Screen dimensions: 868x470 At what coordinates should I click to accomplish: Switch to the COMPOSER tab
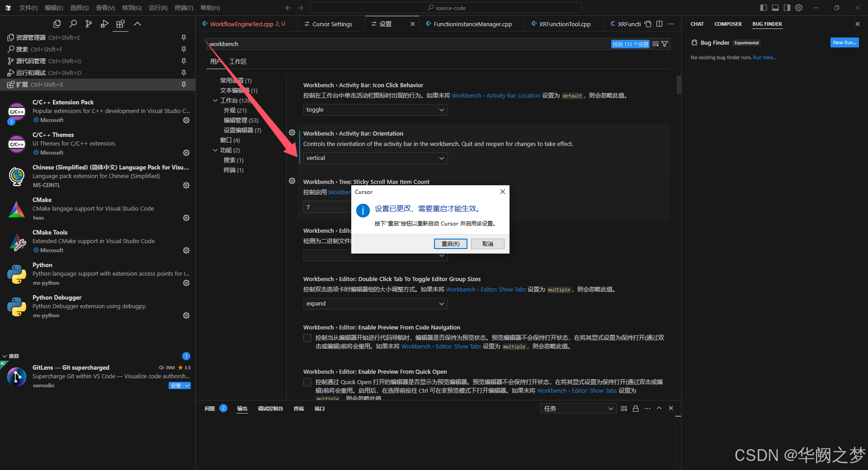pos(728,24)
